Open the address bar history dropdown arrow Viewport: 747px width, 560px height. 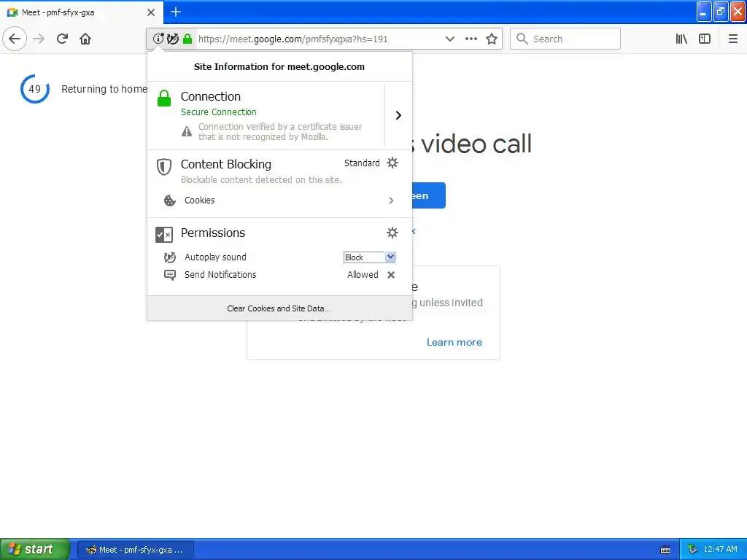click(x=449, y=39)
